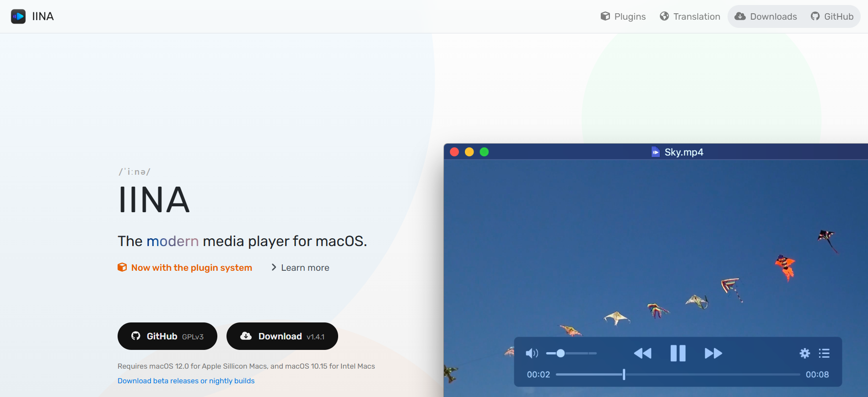
Task: Click the IINA logo icon in header
Action: coord(18,16)
